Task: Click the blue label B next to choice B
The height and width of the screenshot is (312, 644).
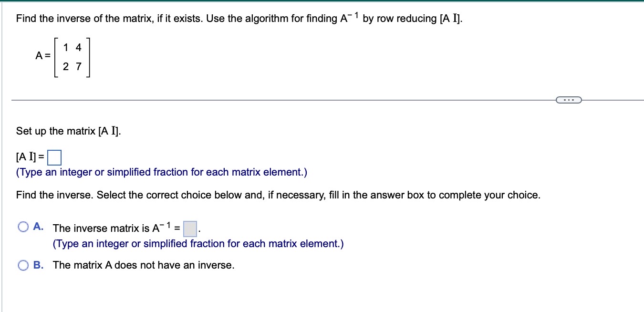Action: pos(37,265)
